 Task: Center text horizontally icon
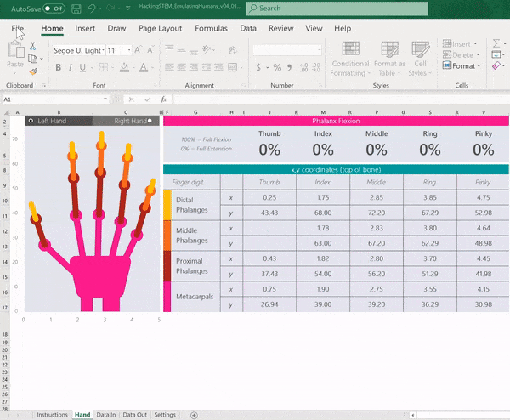tap(182, 67)
